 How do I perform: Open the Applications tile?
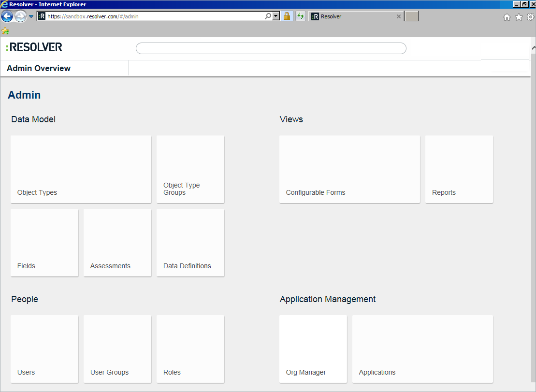pyautogui.click(x=422, y=349)
